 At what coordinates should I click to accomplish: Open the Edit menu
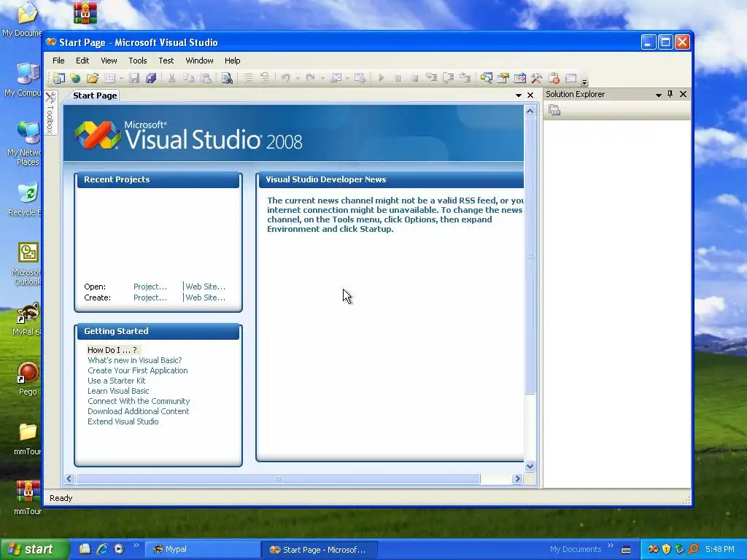click(82, 61)
